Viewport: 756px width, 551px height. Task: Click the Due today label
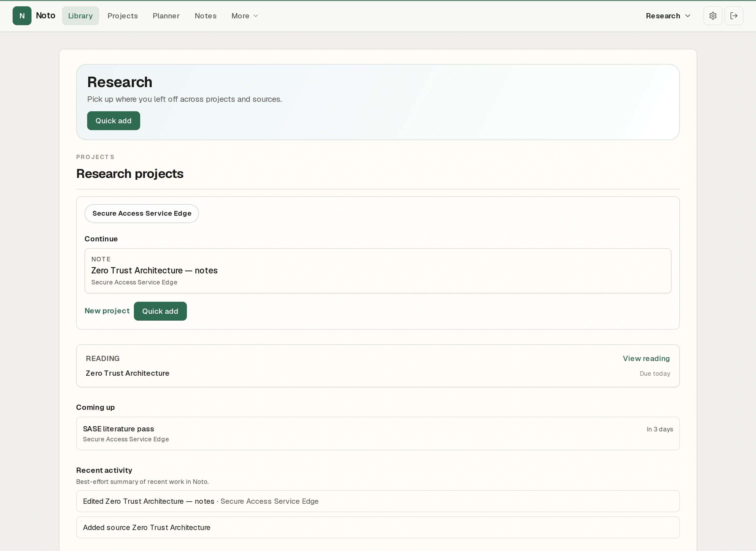click(655, 374)
